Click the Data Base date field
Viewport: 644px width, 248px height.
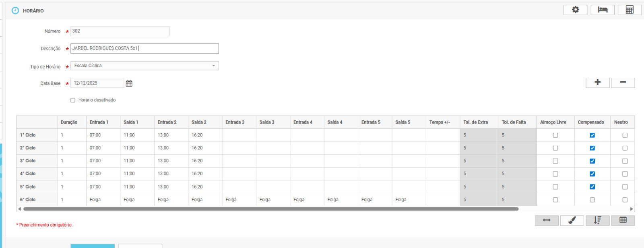tap(97, 83)
